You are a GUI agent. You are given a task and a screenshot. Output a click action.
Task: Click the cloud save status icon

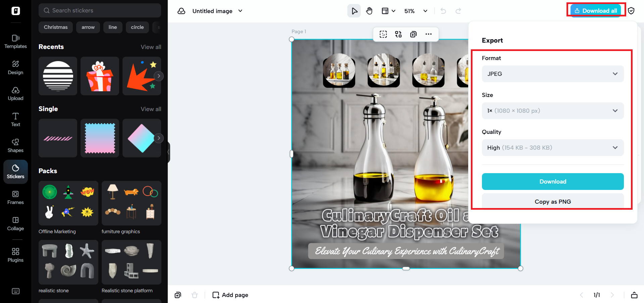pos(181,11)
